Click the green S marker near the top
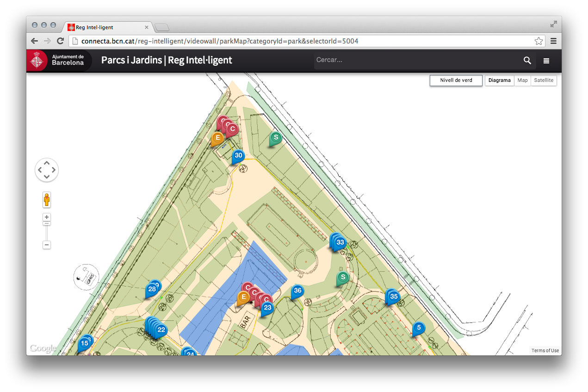The image size is (588, 392). (x=276, y=138)
